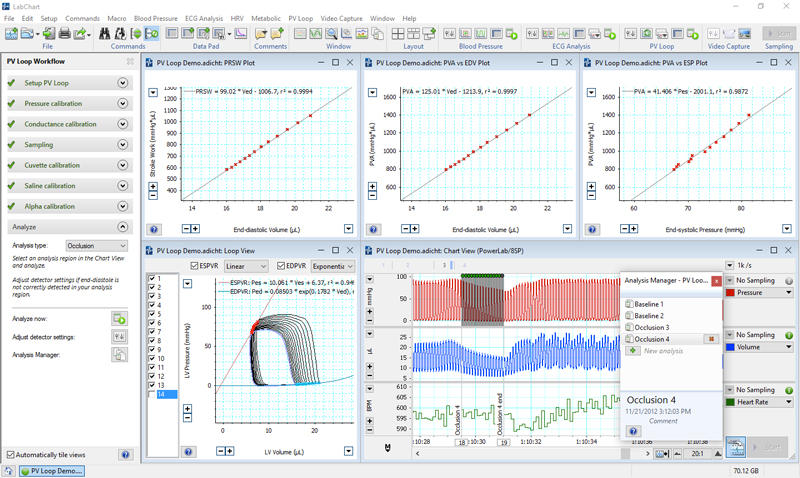Click help icon in PRSW Plot window
Viewport: 800px width, 478px height.
[x=154, y=229]
